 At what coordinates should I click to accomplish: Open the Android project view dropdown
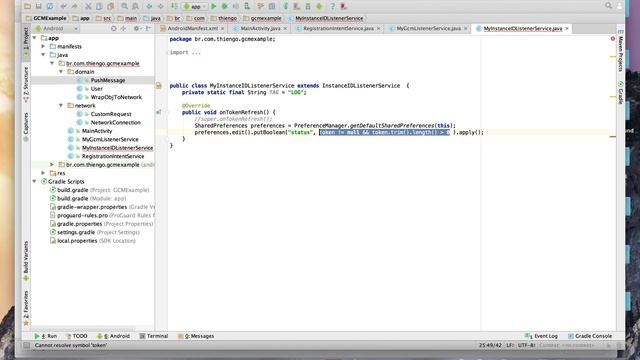tap(56, 29)
